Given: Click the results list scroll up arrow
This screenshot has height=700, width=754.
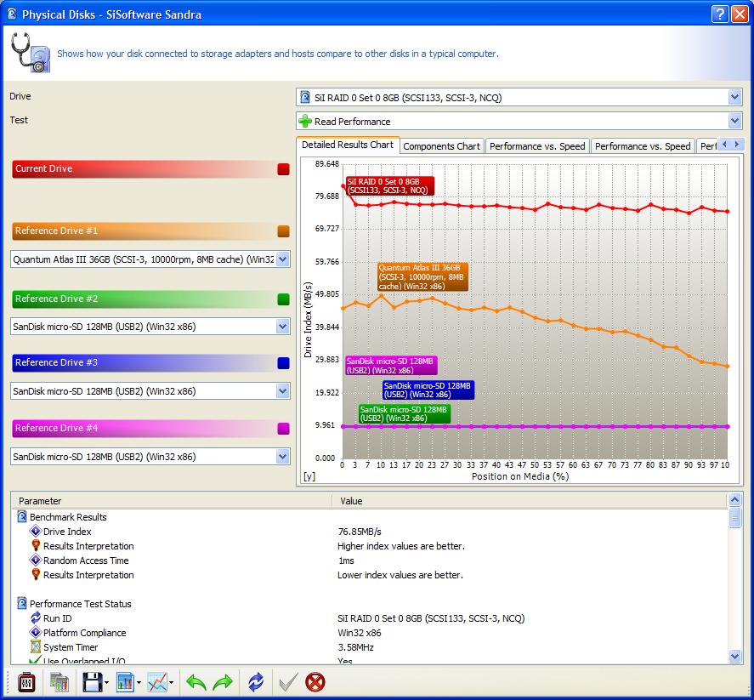Looking at the screenshot, I should click(x=734, y=500).
